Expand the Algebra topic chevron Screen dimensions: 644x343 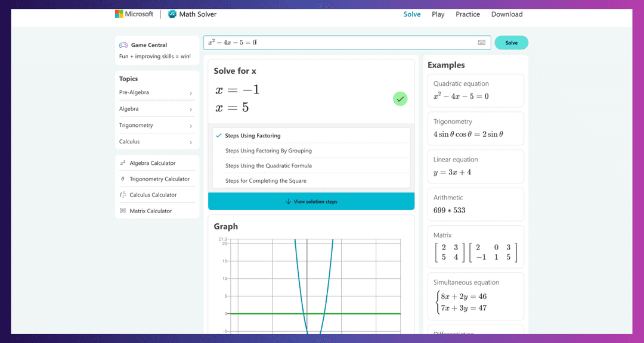coord(190,109)
